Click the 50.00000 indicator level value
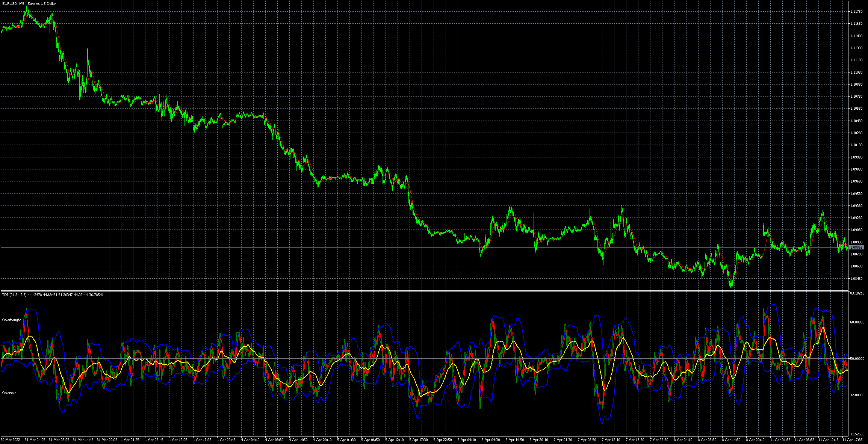 857,359
